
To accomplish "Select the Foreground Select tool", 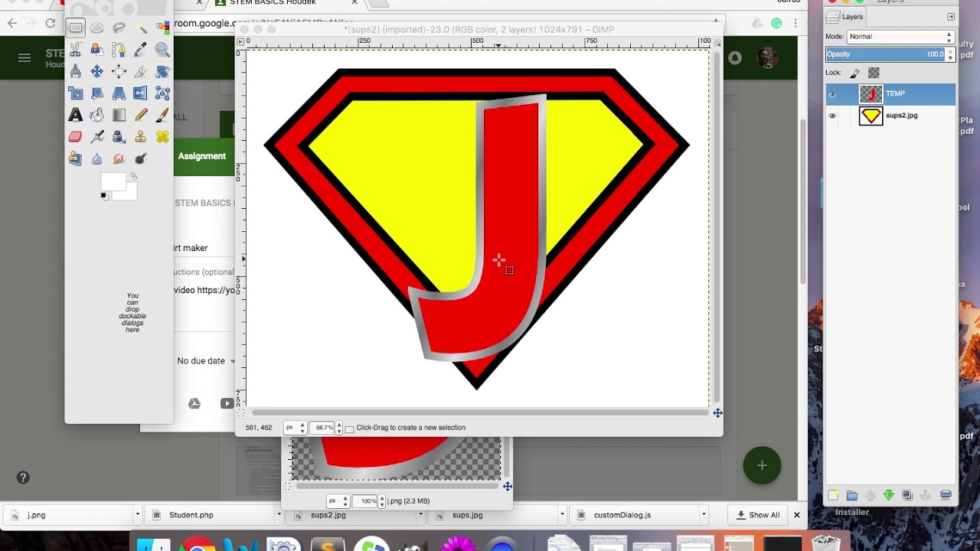I will pyautogui.click(x=96, y=50).
